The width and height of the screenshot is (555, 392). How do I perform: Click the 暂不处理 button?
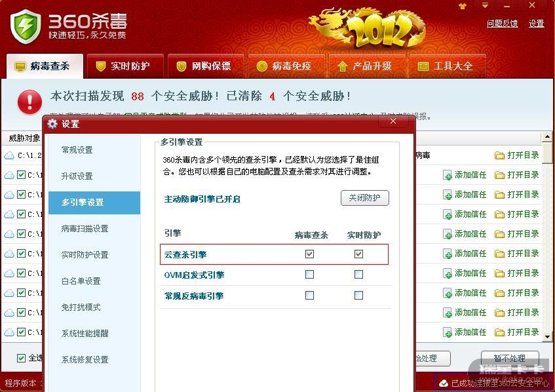tap(510, 359)
